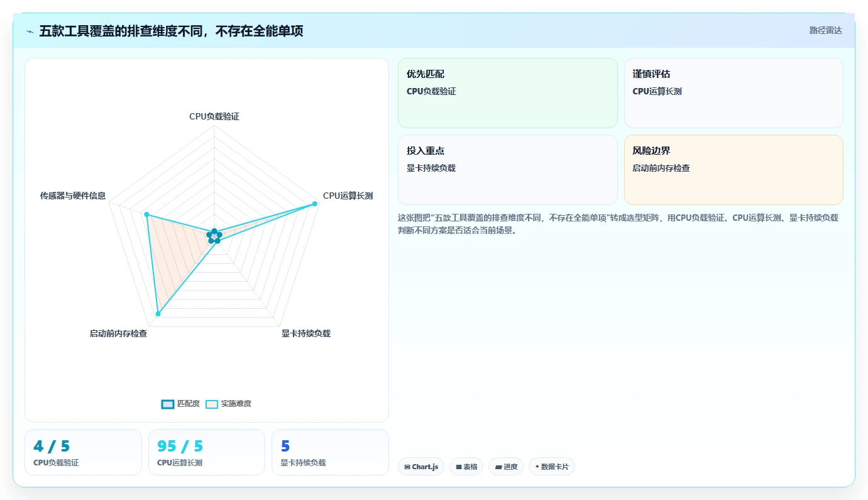Open the 优先匹配 card
This screenshot has width=868, height=500.
508,93
